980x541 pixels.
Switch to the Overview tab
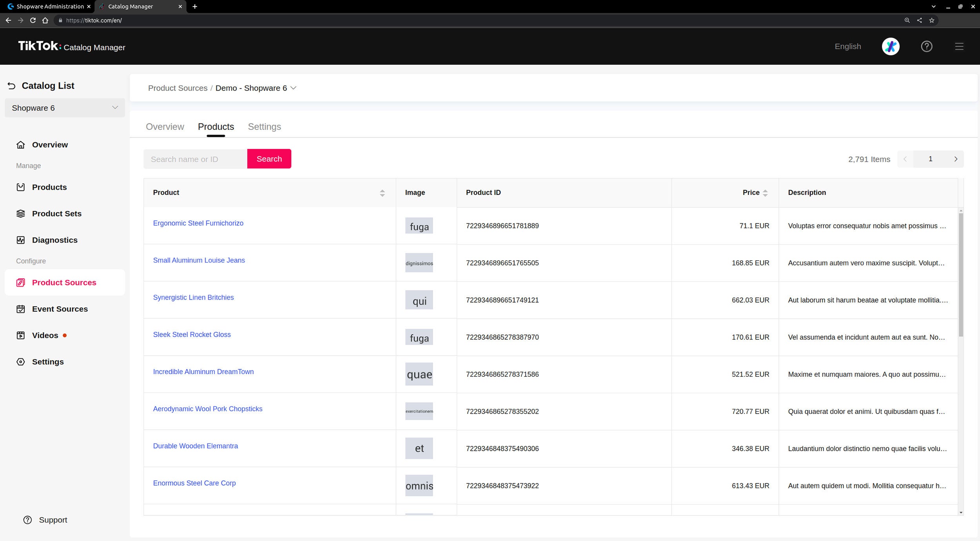[165, 127]
